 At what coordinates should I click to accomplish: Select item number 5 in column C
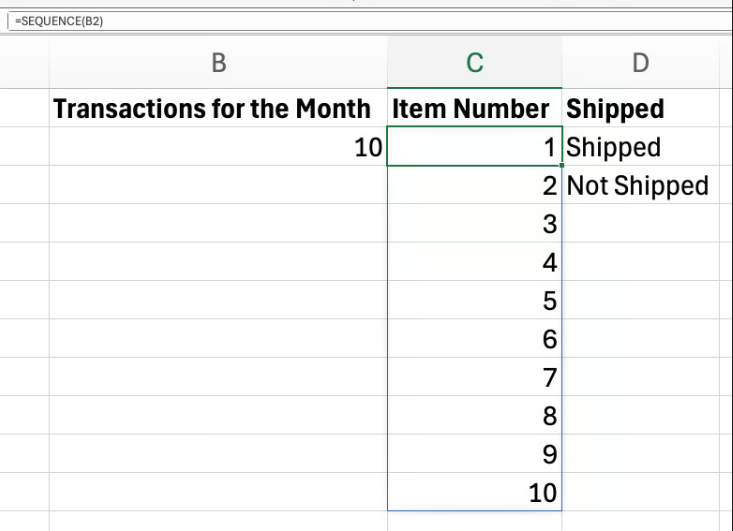(475, 301)
